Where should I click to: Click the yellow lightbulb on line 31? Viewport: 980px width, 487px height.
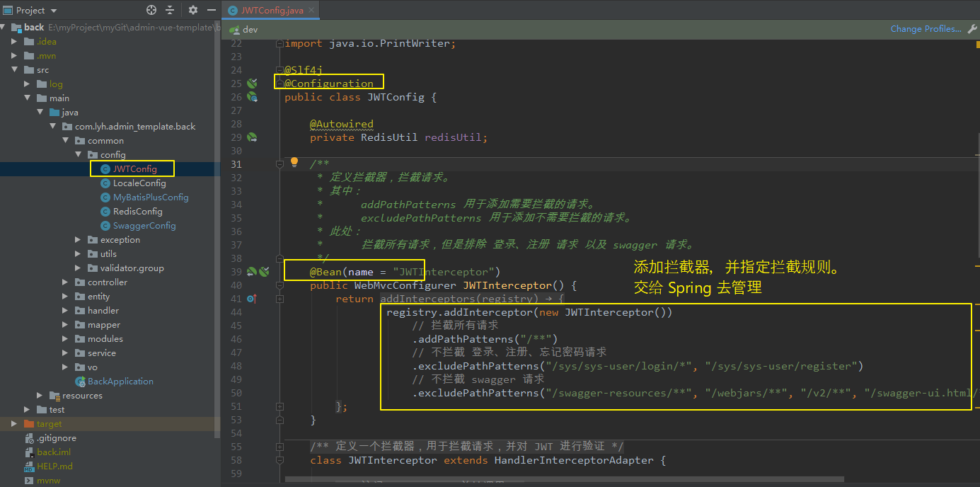(x=295, y=163)
